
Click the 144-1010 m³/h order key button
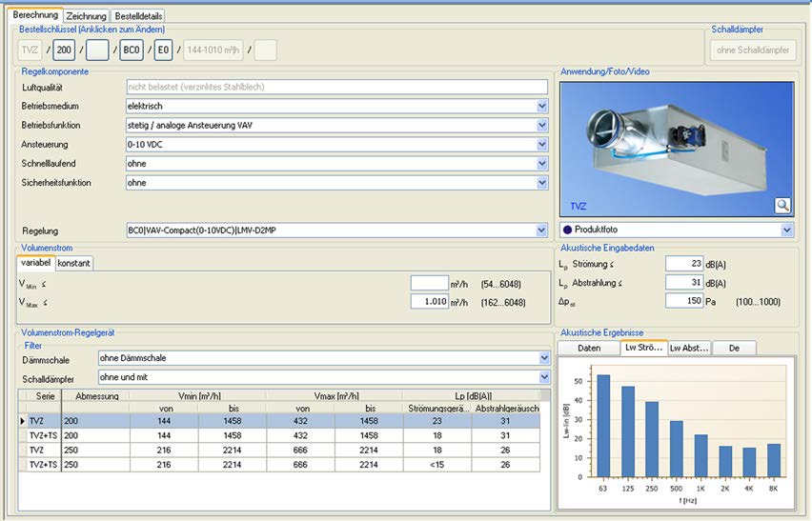(213, 50)
